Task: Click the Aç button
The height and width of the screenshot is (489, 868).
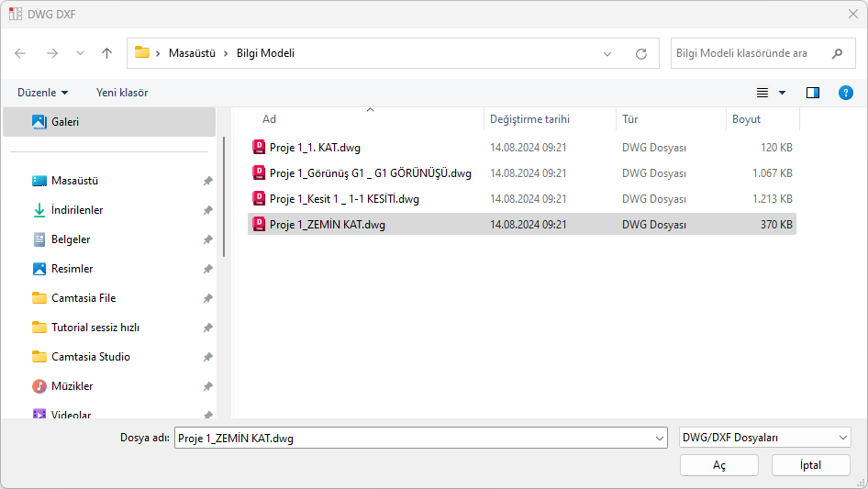Action: click(x=719, y=465)
